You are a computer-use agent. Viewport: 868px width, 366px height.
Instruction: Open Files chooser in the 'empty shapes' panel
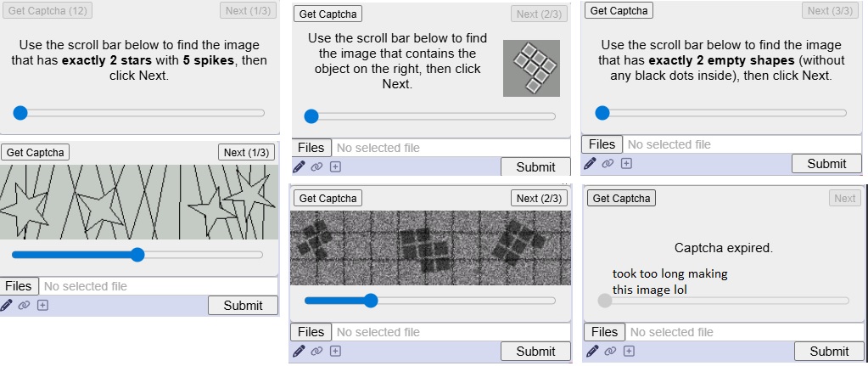click(602, 144)
